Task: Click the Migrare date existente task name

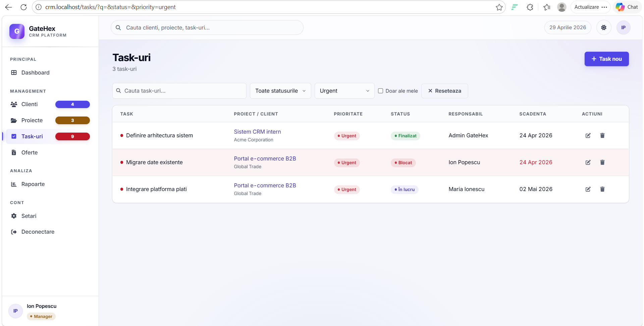Action: coord(154,162)
